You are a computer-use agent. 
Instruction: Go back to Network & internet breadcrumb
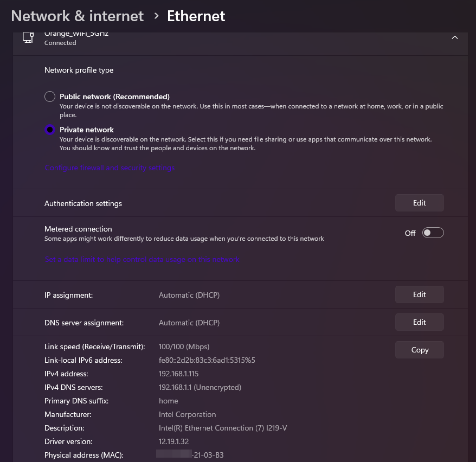coord(77,16)
